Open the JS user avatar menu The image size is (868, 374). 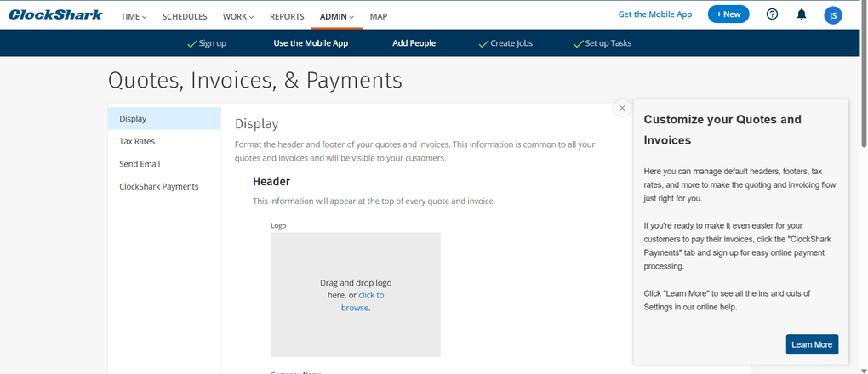click(832, 15)
